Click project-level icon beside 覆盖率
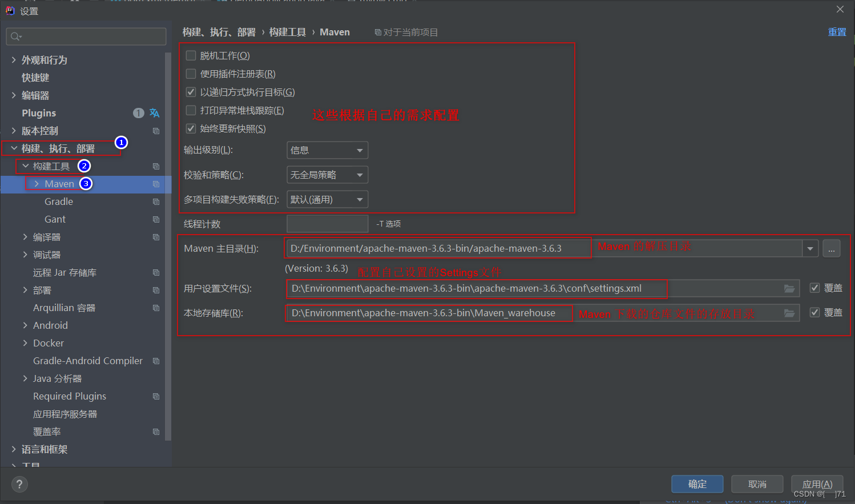The height and width of the screenshot is (504, 855). point(156,432)
